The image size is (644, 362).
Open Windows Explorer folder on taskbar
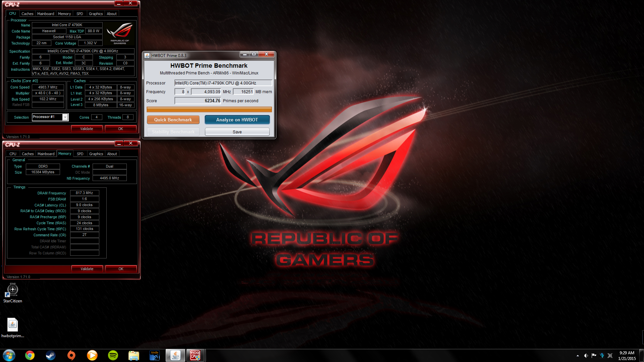coord(134,355)
